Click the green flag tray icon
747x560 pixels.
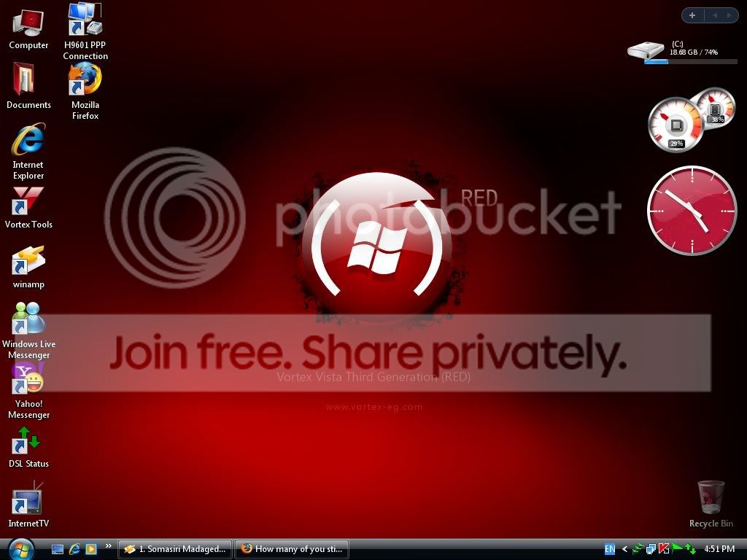tap(677, 548)
